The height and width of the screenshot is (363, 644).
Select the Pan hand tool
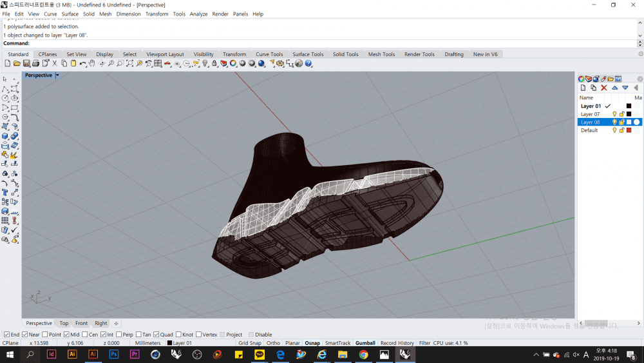[x=91, y=63]
